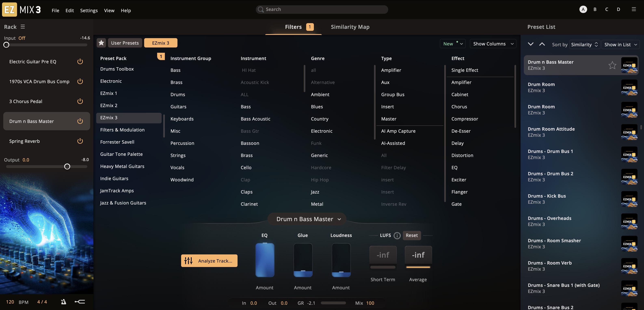This screenshot has height=310, width=644.
Task: Adjust the Input level slider handle
Action: click(x=6, y=45)
